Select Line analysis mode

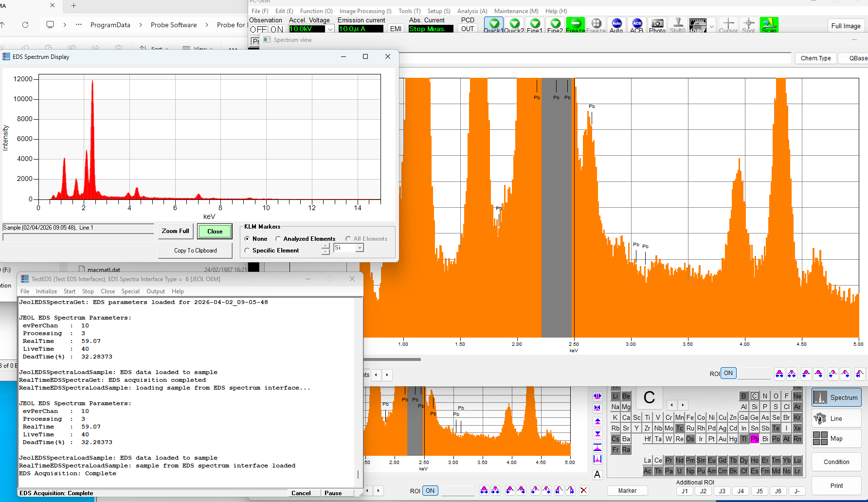point(836,418)
